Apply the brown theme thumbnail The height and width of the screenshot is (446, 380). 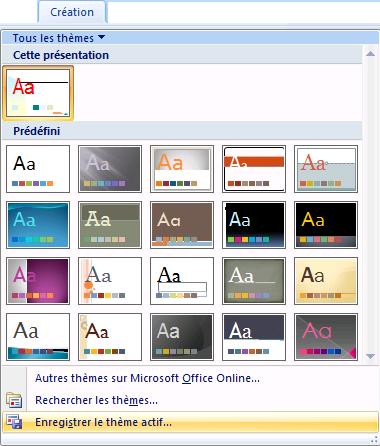tap(182, 225)
